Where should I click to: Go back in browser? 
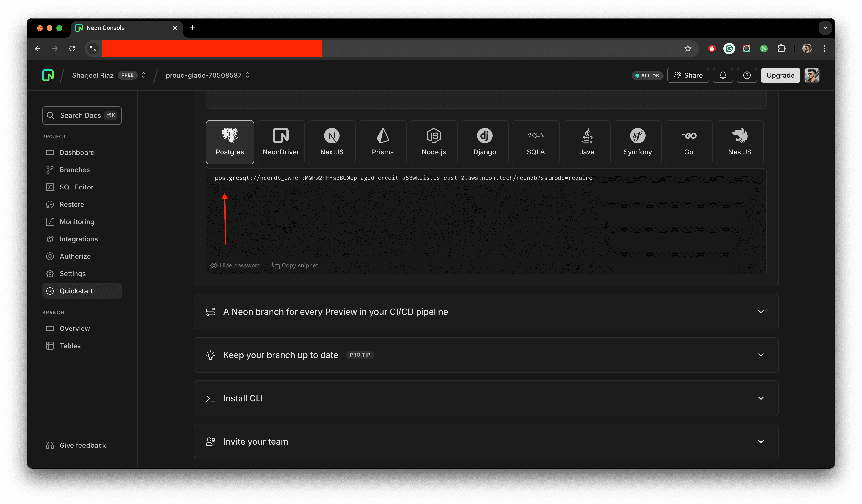pos(38,49)
